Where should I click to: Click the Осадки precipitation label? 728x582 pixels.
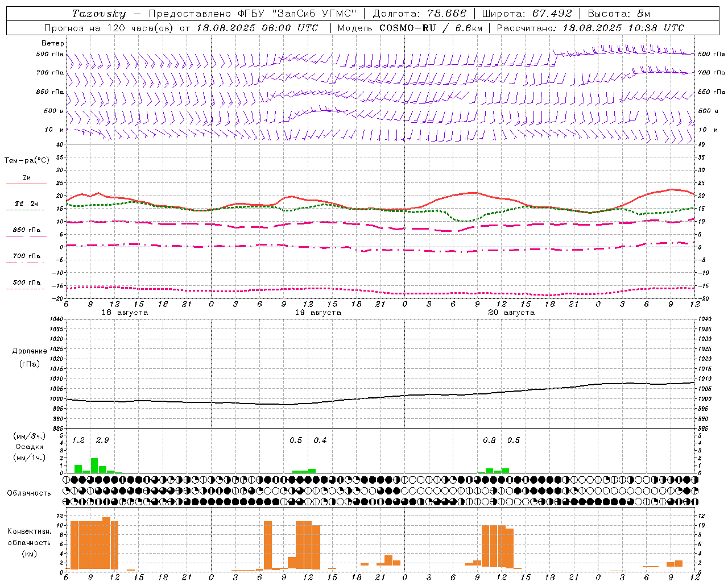tap(30, 447)
